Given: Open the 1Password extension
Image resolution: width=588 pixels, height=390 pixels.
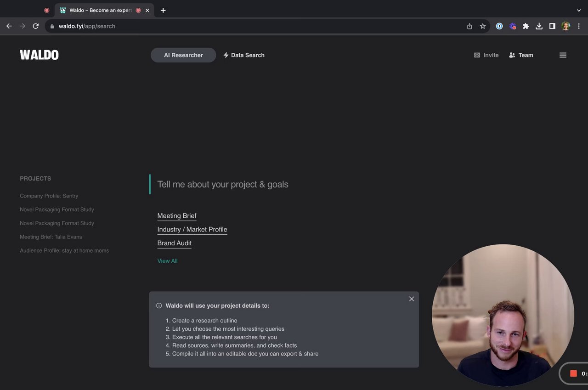Looking at the screenshot, I should coord(499,26).
